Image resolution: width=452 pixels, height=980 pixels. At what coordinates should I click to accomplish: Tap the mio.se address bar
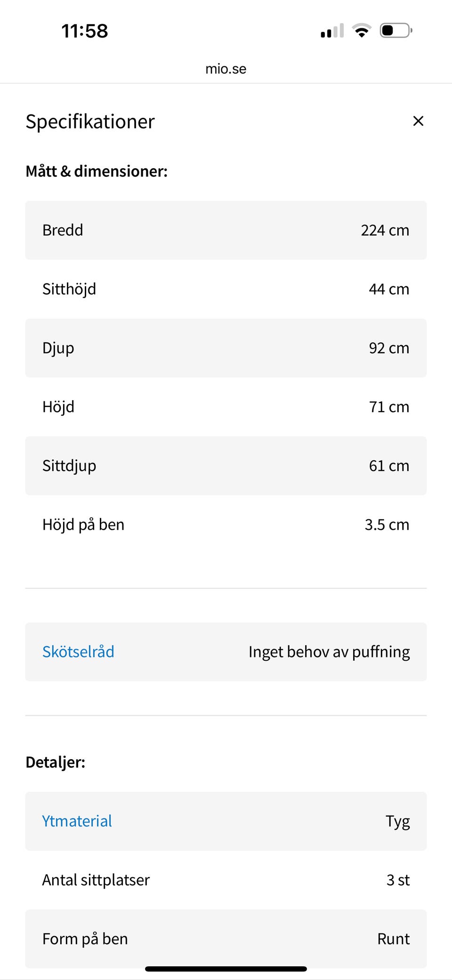pos(226,69)
